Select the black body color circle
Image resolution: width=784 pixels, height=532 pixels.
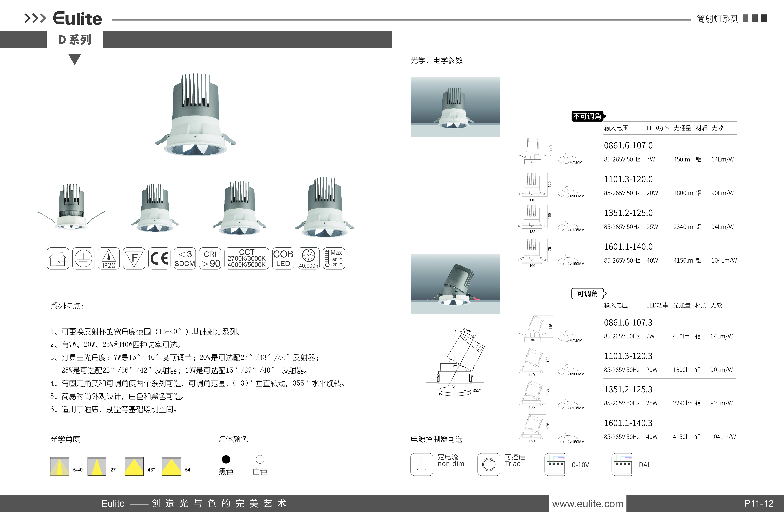(x=226, y=459)
